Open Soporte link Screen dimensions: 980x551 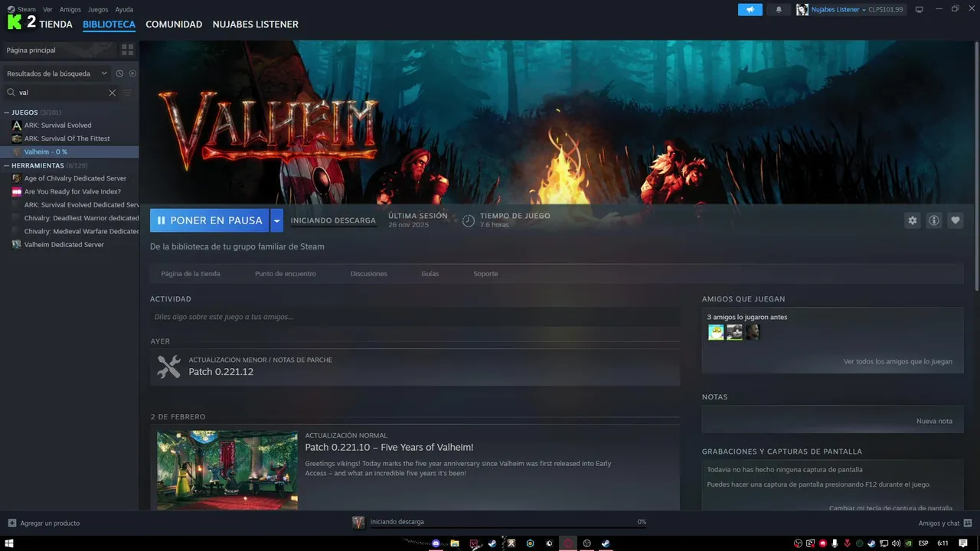485,273
